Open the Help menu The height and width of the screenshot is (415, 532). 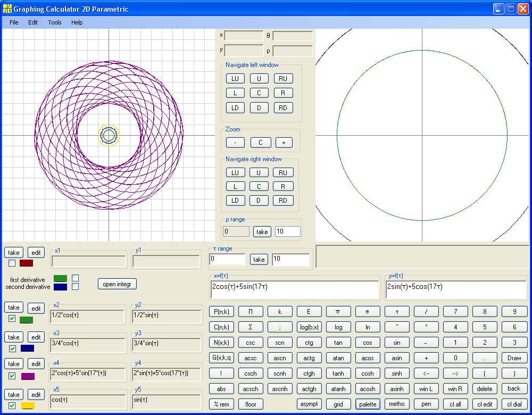(77, 22)
